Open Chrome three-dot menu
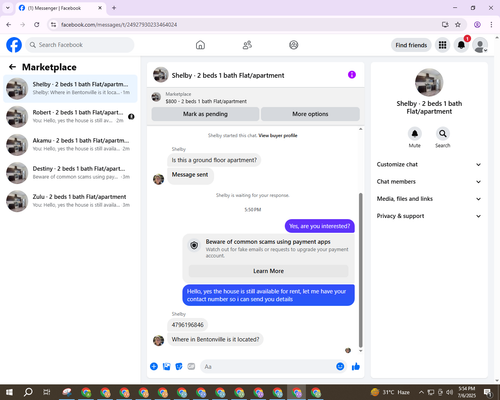Image resolution: width=500 pixels, height=400 pixels. click(x=491, y=25)
